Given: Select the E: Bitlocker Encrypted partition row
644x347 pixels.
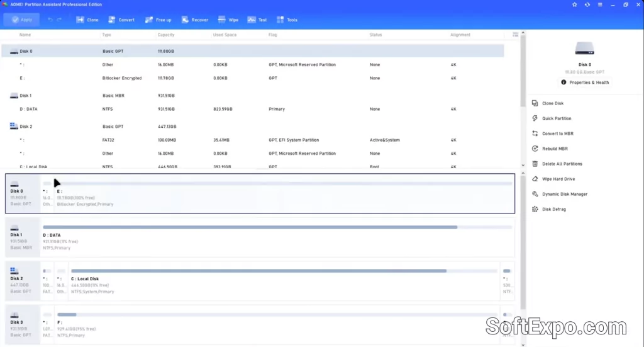Looking at the screenshot, I should (253, 77).
